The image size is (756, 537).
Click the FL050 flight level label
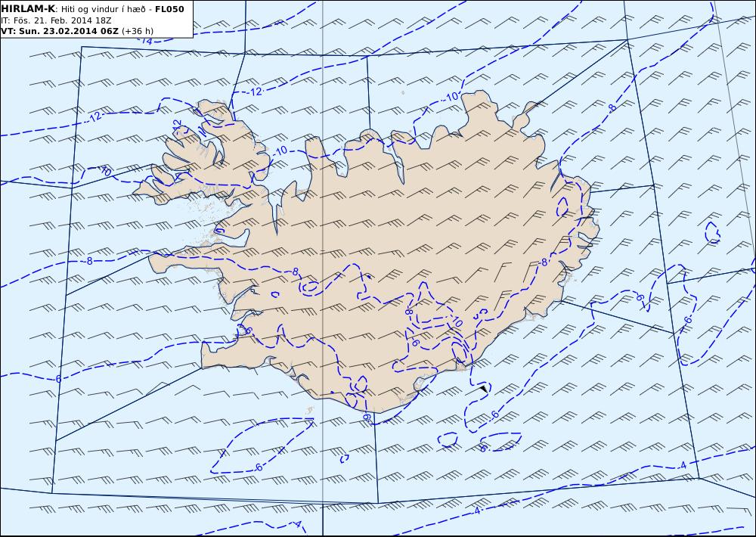point(169,9)
